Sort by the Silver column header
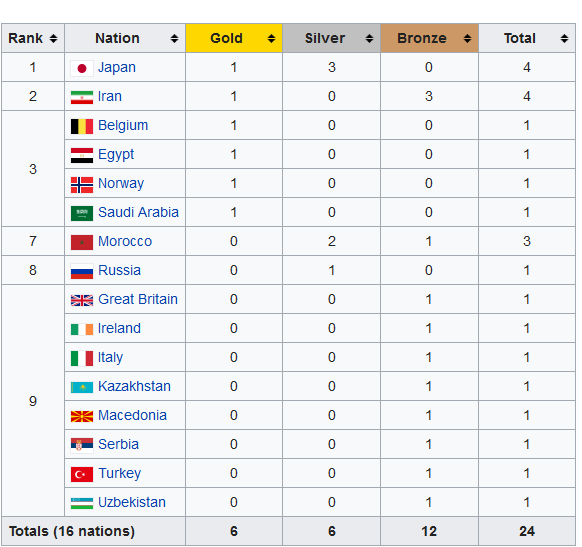 point(331,38)
